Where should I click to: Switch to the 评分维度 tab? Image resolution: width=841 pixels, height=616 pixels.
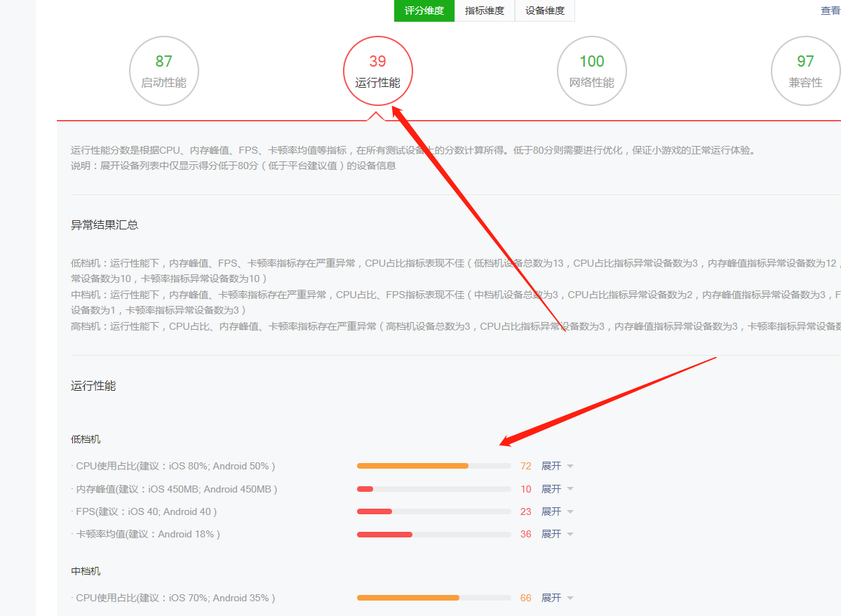click(424, 11)
